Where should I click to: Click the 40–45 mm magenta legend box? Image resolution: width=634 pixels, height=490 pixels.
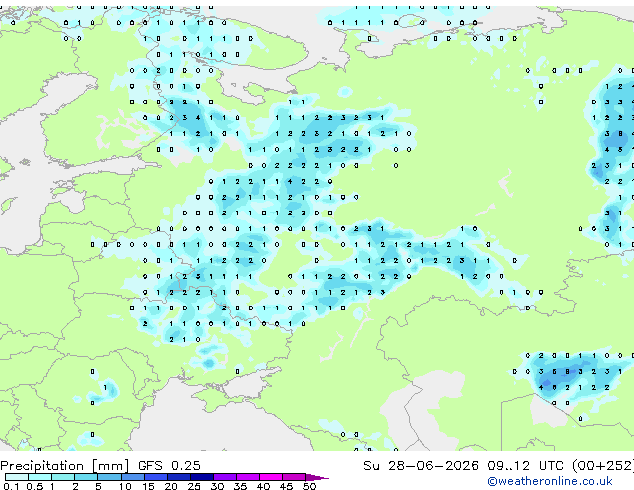coord(271,477)
